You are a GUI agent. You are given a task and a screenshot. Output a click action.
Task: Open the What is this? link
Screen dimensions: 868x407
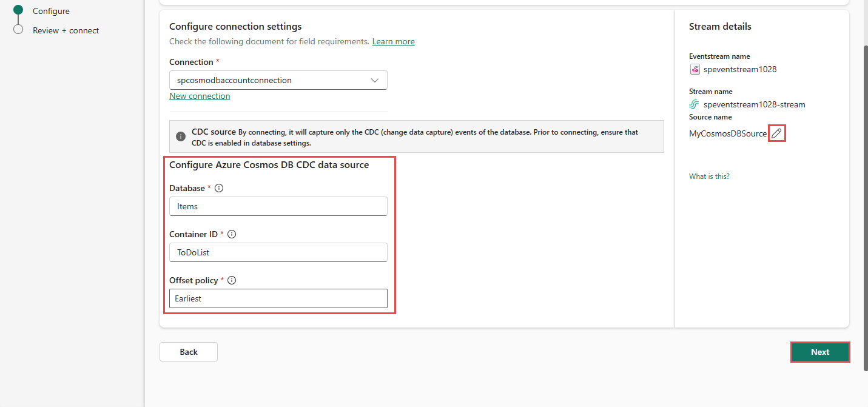(709, 177)
